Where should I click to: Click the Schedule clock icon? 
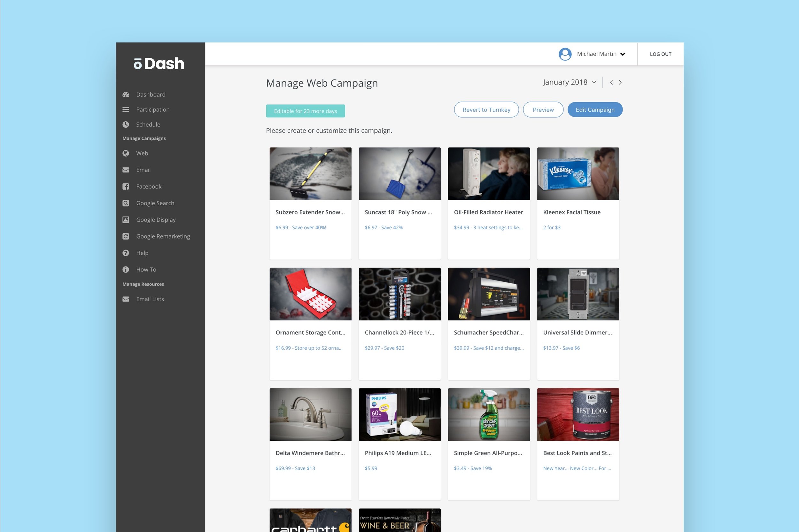click(126, 125)
